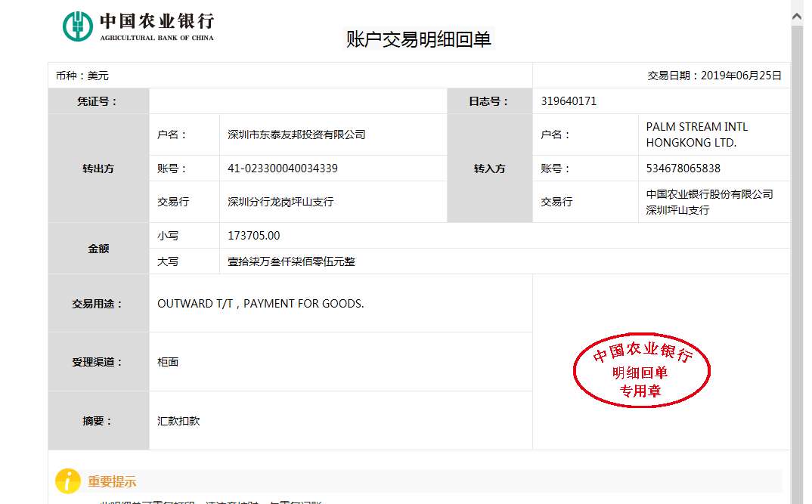
Task: Select payer account 41-023300040034339
Action: point(283,169)
